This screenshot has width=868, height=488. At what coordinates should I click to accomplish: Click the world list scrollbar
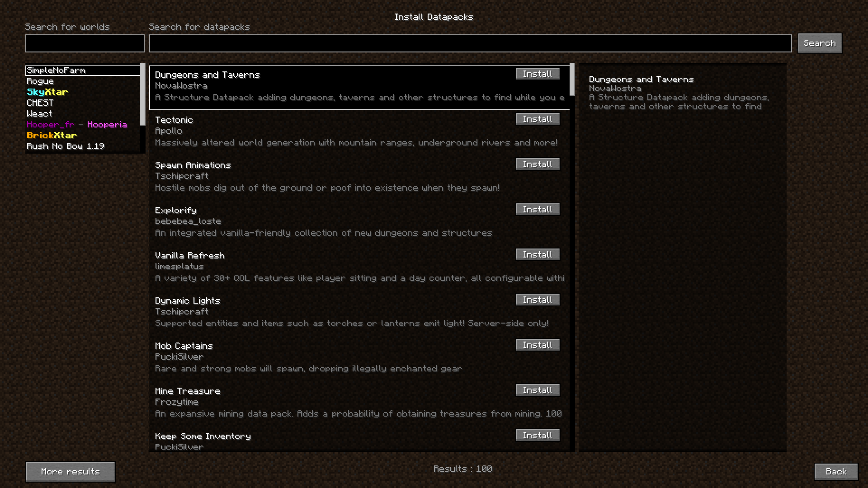point(143,94)
